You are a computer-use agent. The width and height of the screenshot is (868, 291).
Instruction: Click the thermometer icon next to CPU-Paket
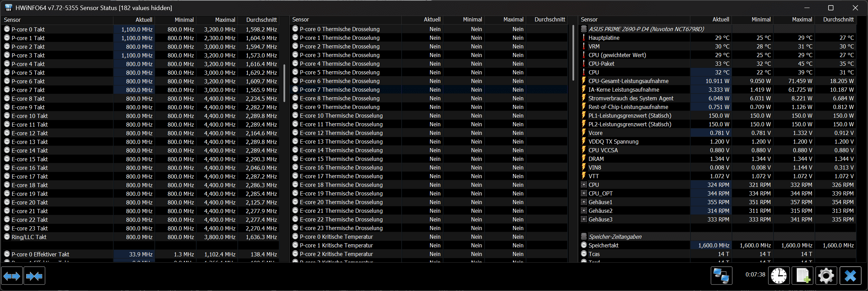coord(584,64)
